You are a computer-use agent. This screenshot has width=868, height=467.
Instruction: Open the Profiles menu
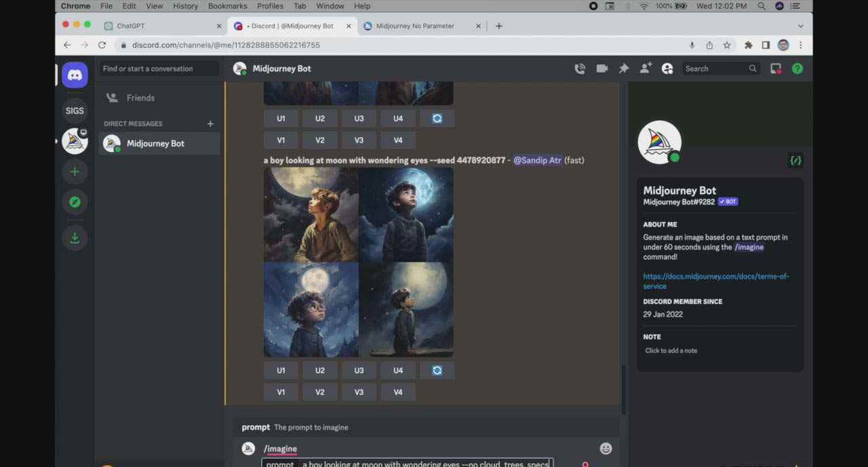[270, 6]
